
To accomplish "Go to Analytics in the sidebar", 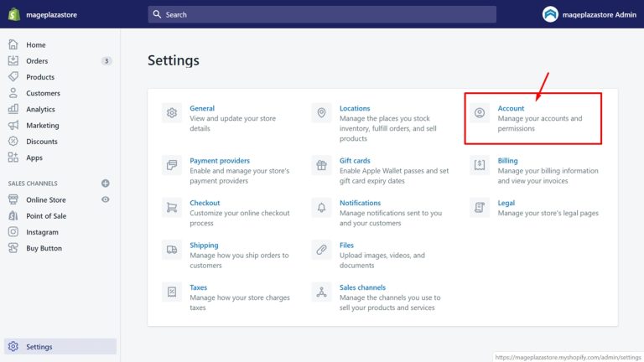I will (40, 110).
